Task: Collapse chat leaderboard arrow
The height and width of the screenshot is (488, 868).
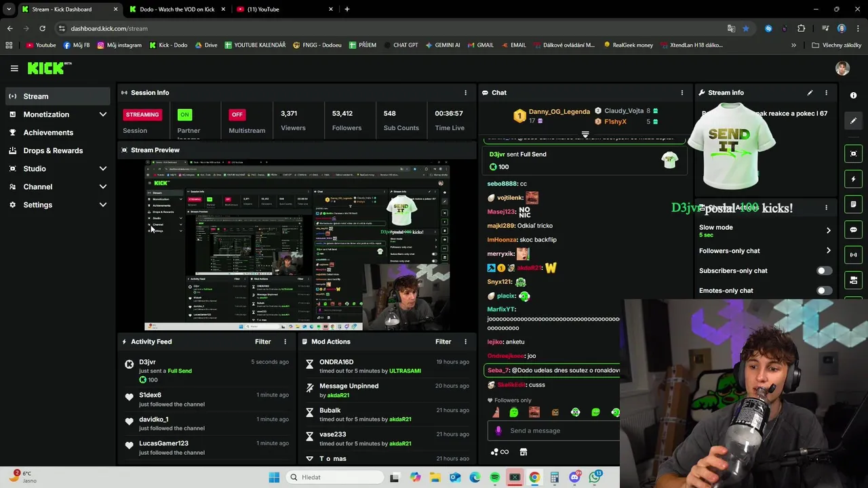Action: [x=585, y=135]
